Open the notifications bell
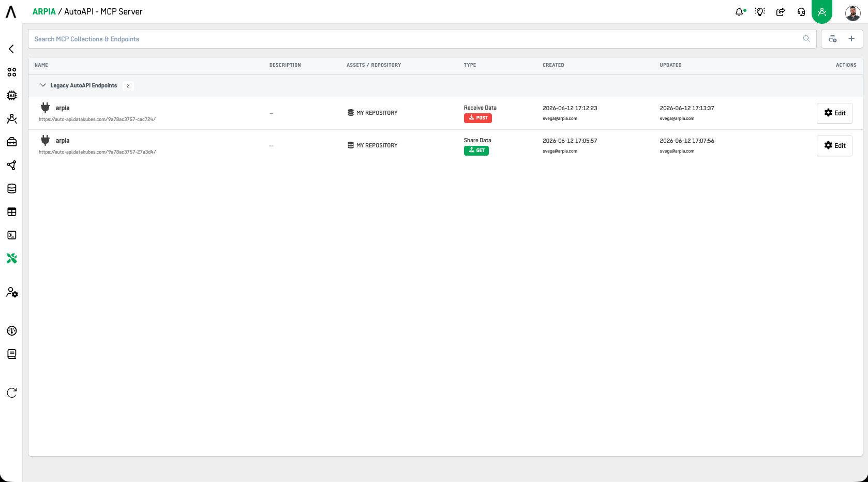 740,12
